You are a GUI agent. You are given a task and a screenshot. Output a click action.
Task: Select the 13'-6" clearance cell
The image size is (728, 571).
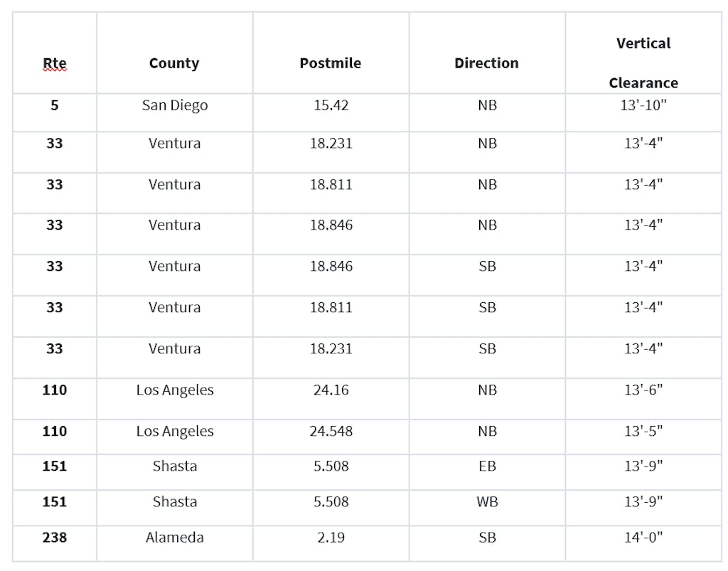tap(643, 390)
